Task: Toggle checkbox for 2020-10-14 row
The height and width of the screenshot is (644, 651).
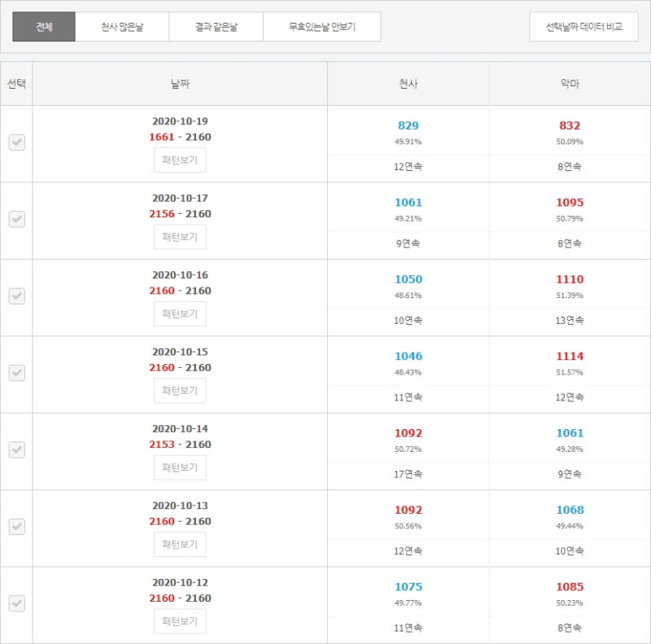Action: 16,450
